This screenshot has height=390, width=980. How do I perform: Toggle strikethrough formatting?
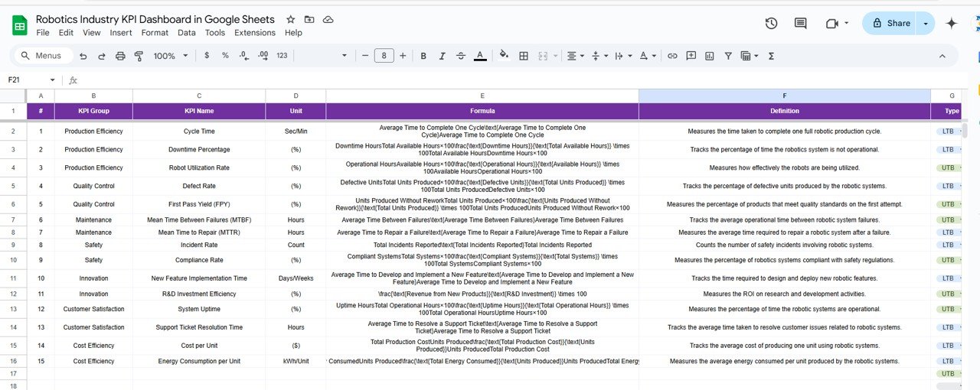point(460,56)
